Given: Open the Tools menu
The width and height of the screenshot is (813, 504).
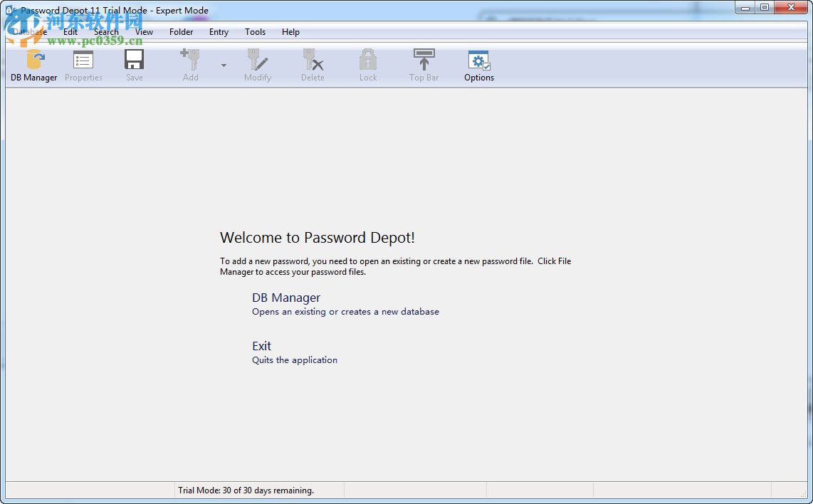Looking at the screenshot, I should click(255, 32).
